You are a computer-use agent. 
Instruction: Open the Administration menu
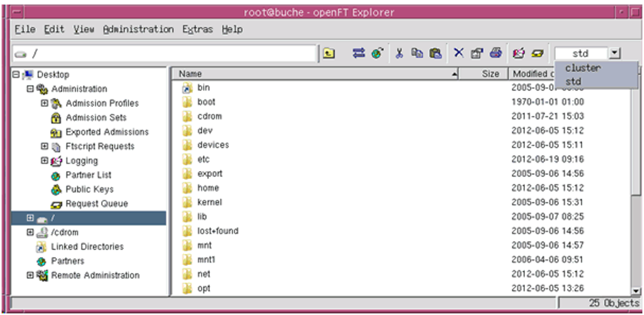tap(138, 29)
